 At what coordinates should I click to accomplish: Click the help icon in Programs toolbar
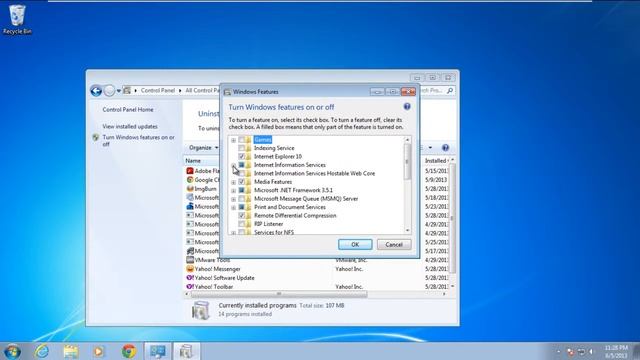445,147
